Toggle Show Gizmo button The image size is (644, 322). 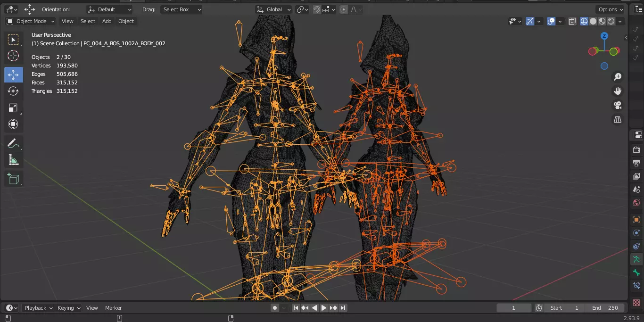[x=530, y=21]
